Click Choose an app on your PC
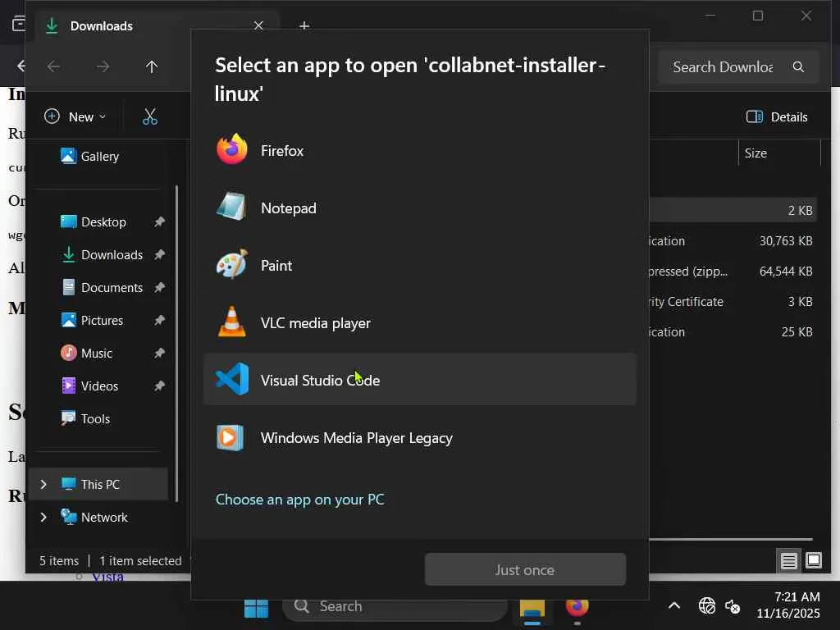The width and height of the screenshot is (840, 630). 300,500
